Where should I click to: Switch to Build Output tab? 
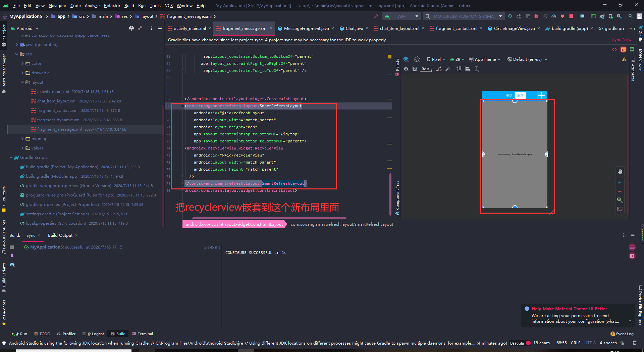60,235
